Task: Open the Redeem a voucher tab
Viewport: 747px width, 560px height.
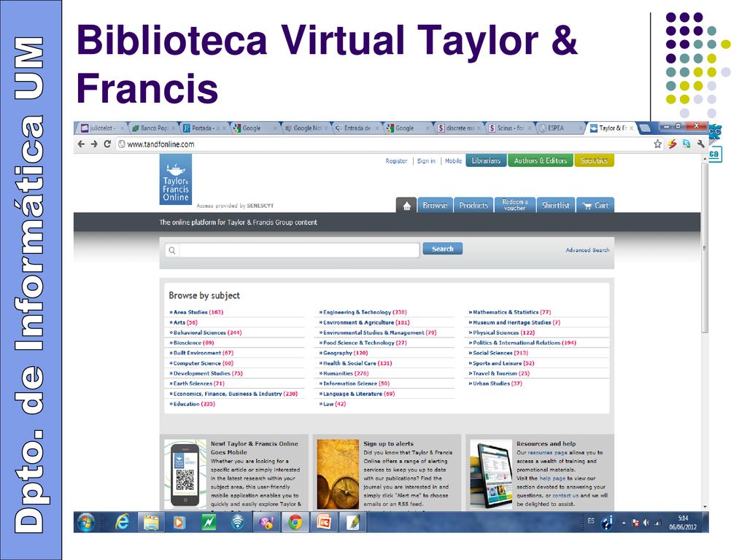Action: (x=514, y=205)
